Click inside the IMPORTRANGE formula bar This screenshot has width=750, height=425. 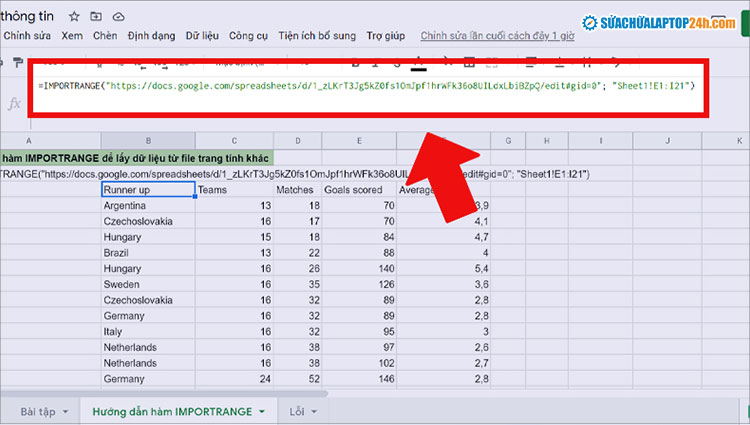(x=367, y=86)
